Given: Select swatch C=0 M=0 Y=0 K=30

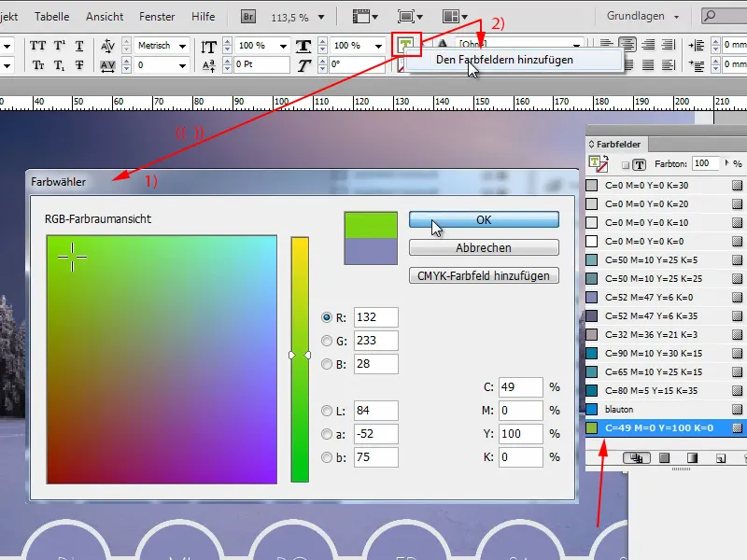Looking at the screenshot, I should [x=666, y=185].
